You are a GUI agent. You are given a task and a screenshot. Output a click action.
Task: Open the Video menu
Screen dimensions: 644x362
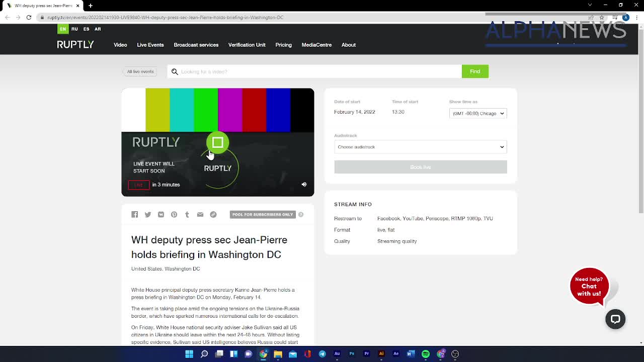[x=120, y=45]
